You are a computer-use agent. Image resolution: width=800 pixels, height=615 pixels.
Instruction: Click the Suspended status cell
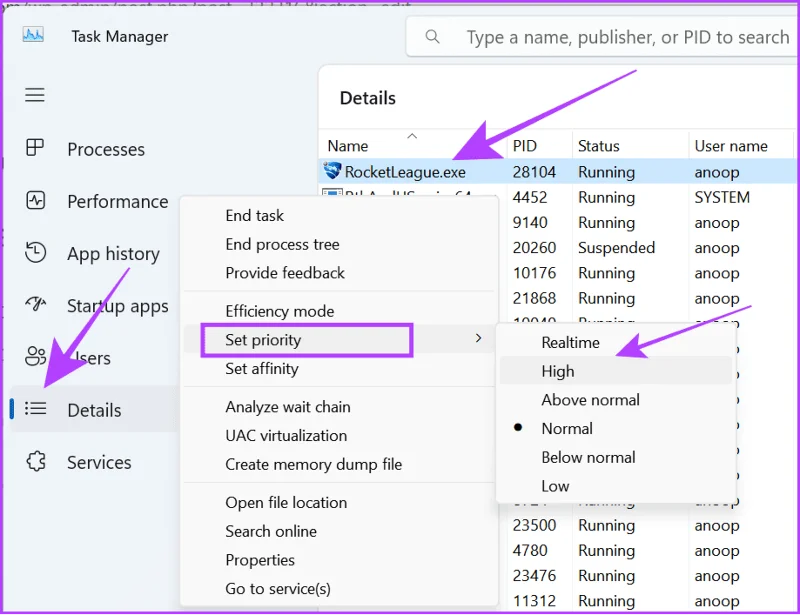click(616, 248)
